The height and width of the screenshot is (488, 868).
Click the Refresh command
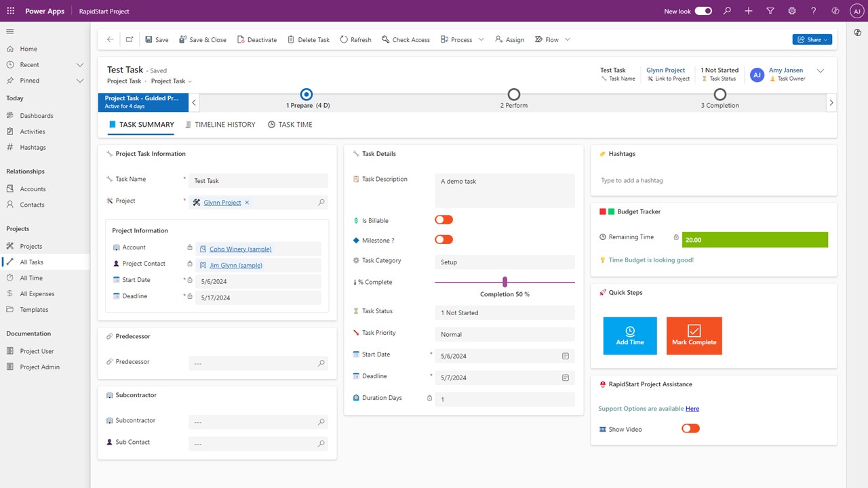click(x=355, y=39)
